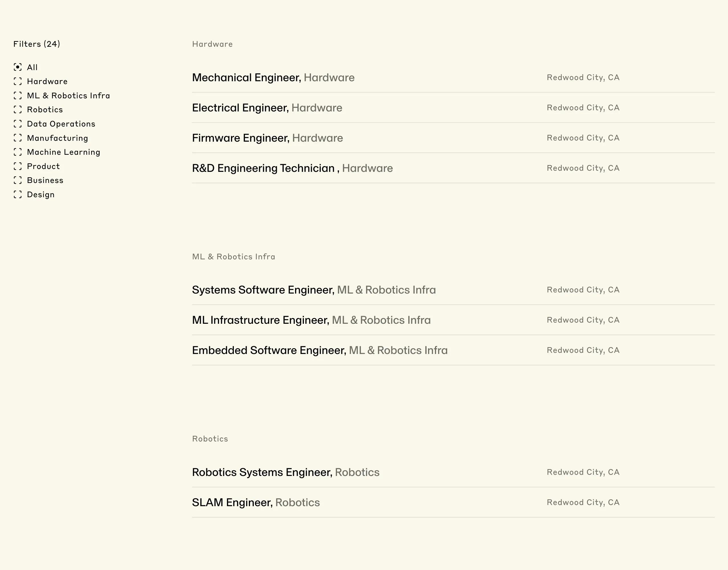The width and height of the screenshot is (728, 570).
Task: Enable the Manufacturing filter checkbox
Action: pyautogui.click(x=18, y=138)
